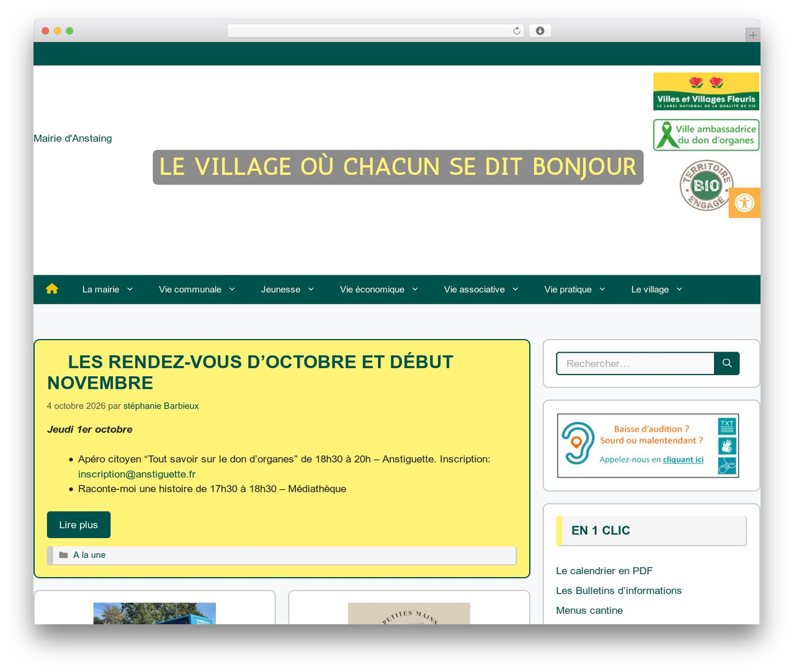
Task: Reload the page in browser toolbar
Action: (517, 31)
